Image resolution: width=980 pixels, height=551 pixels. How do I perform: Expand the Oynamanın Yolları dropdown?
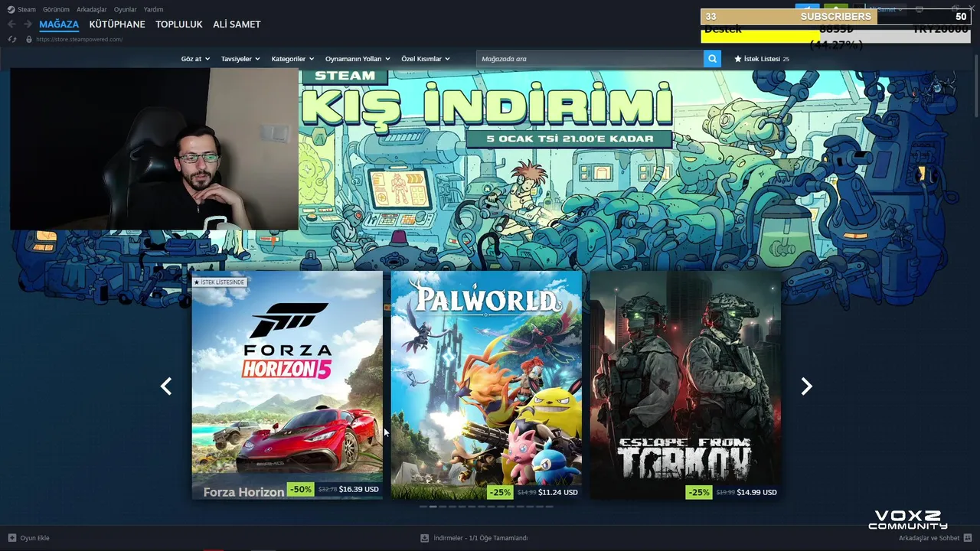coord(358,59)
